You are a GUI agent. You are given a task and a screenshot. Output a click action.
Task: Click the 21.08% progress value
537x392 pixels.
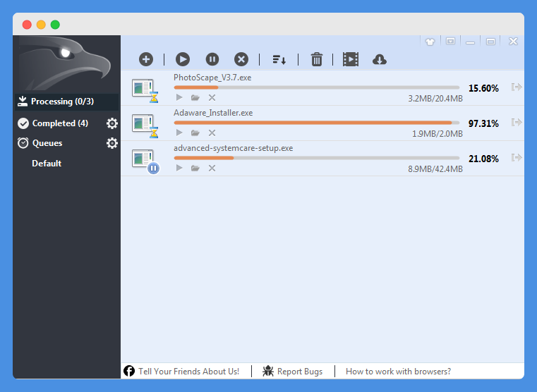click(483, 159)
